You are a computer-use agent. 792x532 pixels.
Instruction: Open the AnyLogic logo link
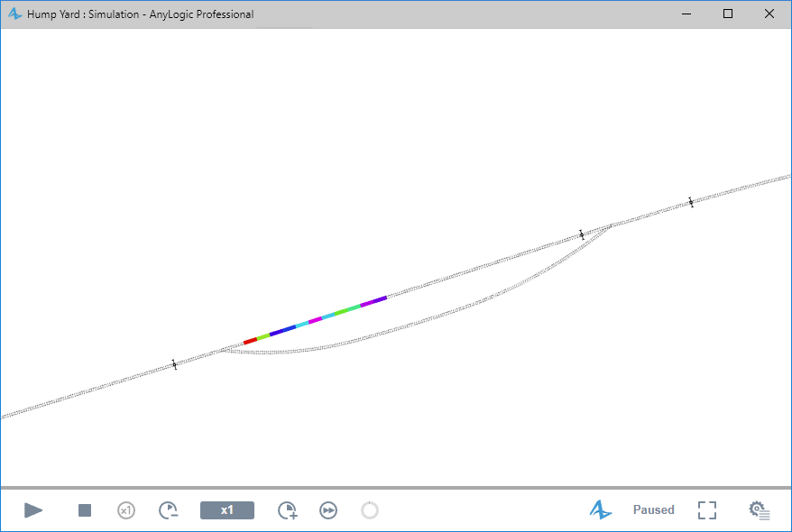tap(600, 509)
